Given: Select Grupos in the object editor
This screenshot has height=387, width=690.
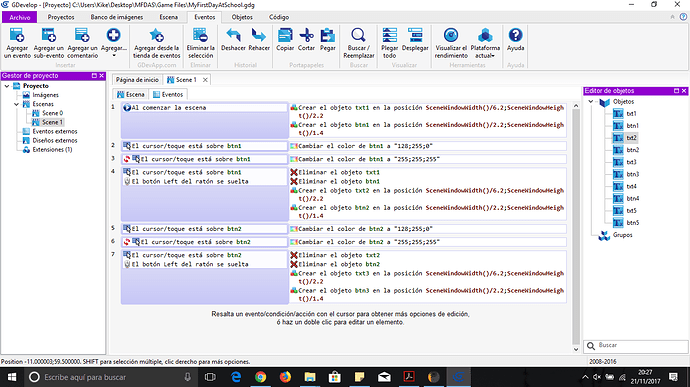Looking at the screenshot, I should [x=622, y=235].
